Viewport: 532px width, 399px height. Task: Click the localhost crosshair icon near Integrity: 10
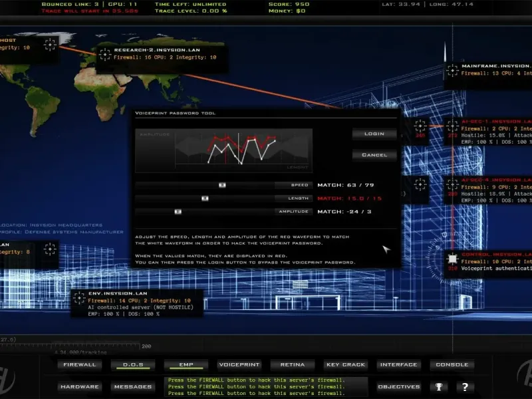(x=51, y=45)
